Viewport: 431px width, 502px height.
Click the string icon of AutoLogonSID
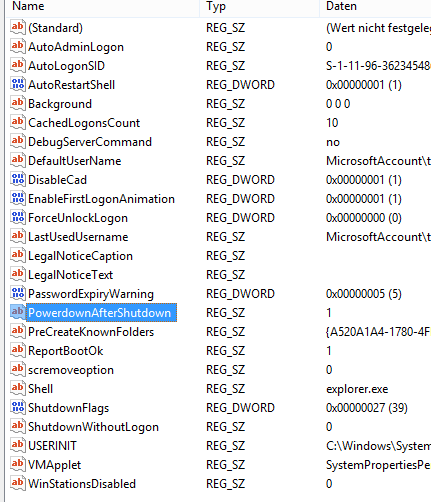[x=18, y=65]
